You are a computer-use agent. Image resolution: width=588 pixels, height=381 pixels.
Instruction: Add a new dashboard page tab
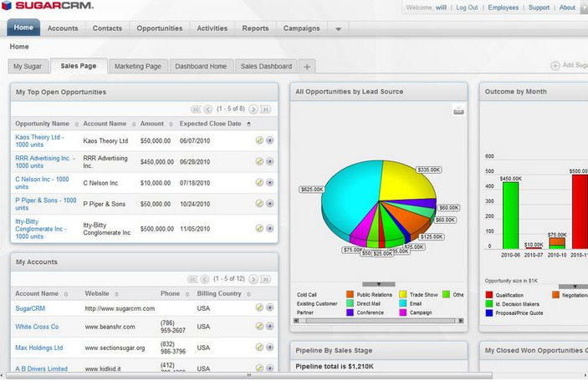308,66
